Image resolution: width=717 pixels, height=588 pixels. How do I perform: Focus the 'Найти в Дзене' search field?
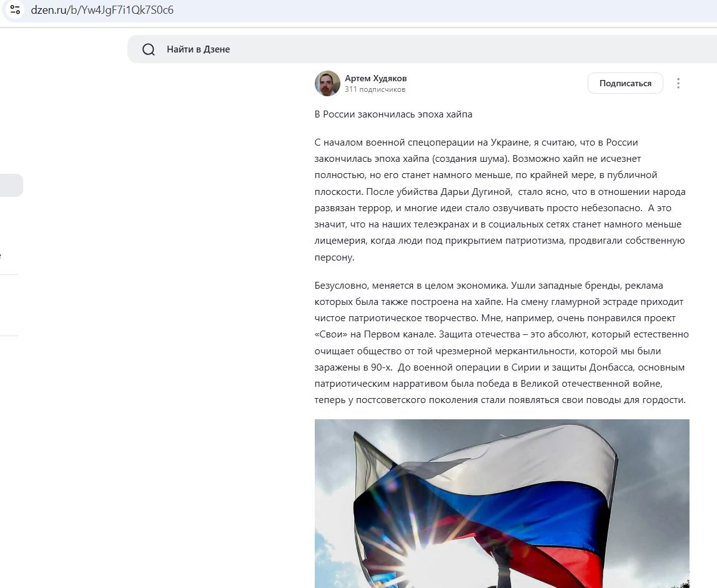click(x=422, y=49)
